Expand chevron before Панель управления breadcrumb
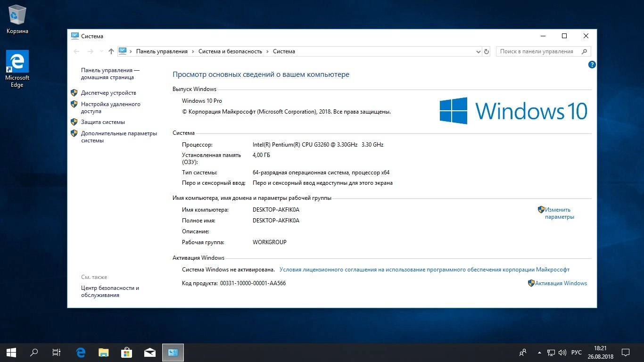The image size is (644, 362). click(131, 51)
